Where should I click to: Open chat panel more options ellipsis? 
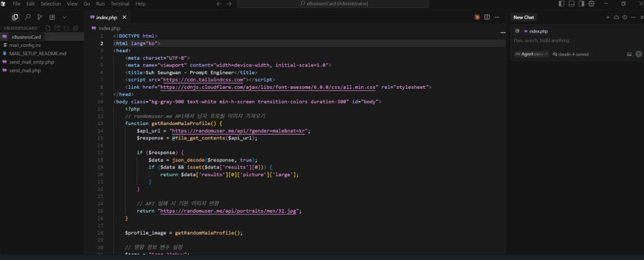coord(633,17)
